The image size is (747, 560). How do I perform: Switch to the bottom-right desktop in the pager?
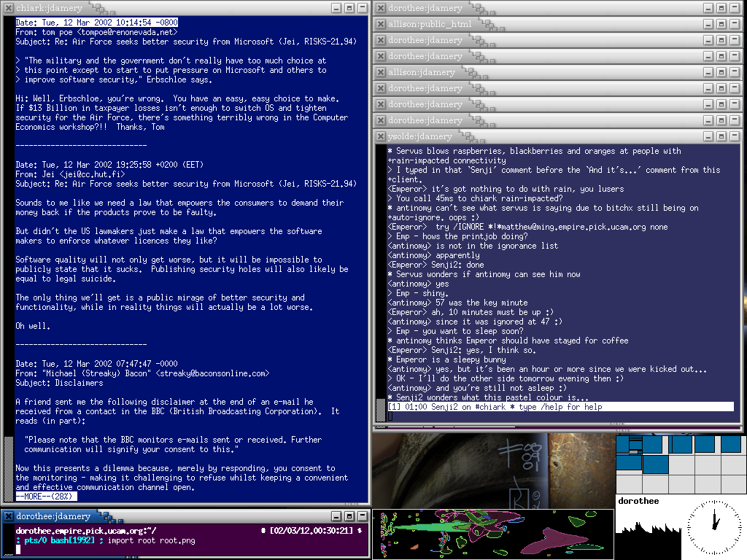732,483
